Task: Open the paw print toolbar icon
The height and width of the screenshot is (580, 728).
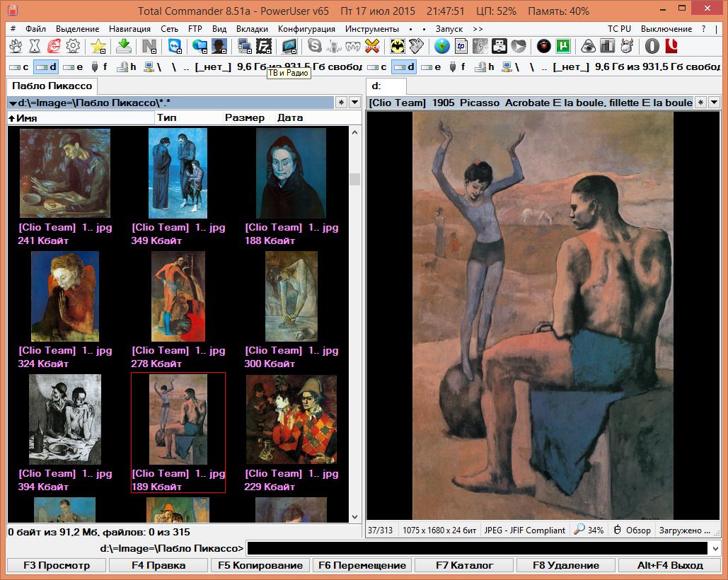Action: pos(16,46)
